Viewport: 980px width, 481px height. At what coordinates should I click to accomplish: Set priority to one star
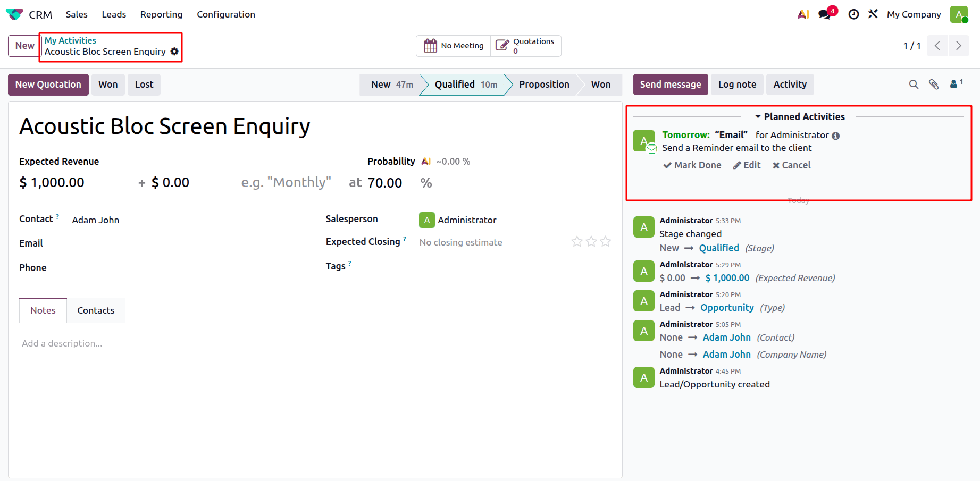pos(577,242)
